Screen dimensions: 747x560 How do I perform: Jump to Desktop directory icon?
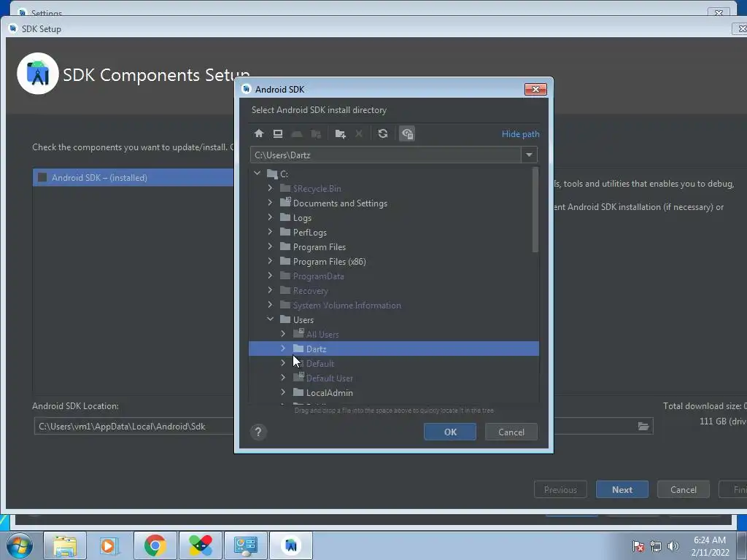(x=278, y=134)
